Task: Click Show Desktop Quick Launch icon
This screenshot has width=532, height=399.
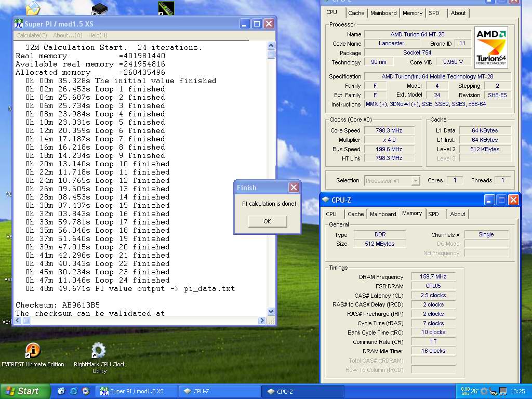Action: (x=61, y=391)
